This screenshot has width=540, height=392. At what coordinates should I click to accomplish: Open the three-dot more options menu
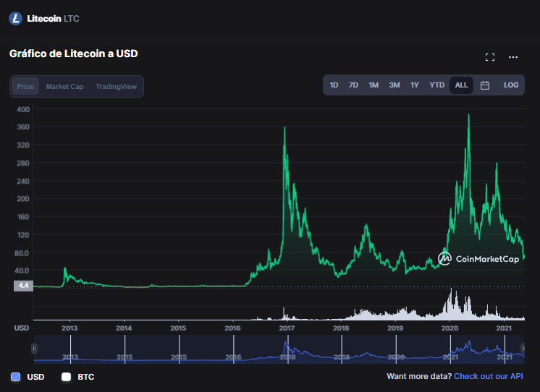(x=513, y=57)
